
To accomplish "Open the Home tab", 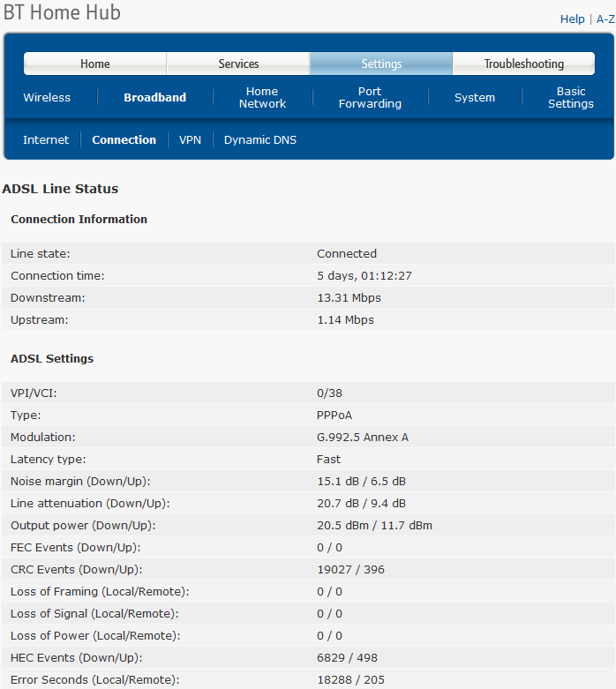I will point(95,64).
